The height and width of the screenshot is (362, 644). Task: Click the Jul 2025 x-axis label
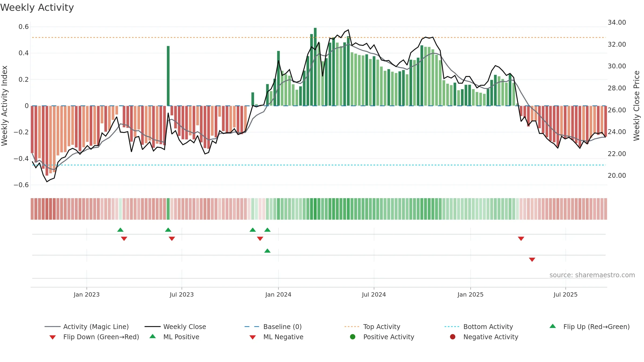coord(565,294)
